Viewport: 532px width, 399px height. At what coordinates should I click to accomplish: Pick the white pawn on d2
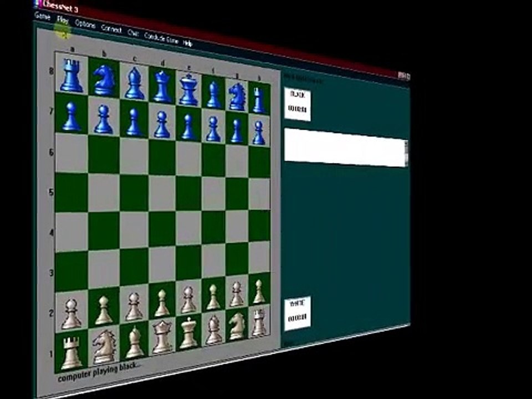[x=162, y=303]
